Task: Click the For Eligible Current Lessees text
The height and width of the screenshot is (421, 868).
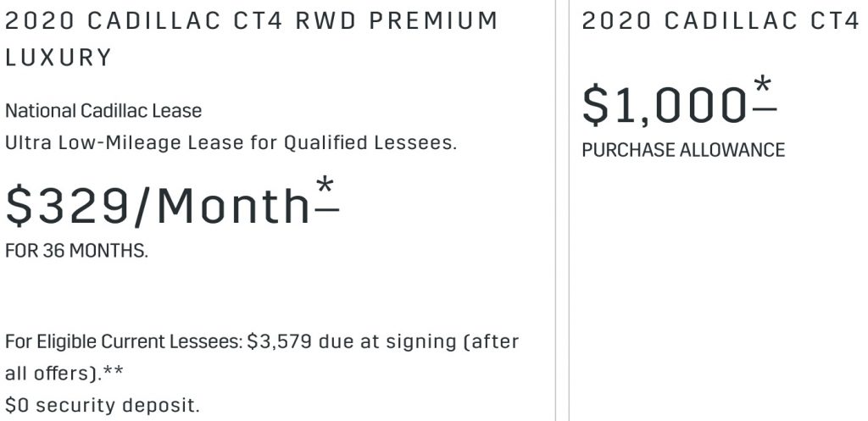Action: click(124, 341)
